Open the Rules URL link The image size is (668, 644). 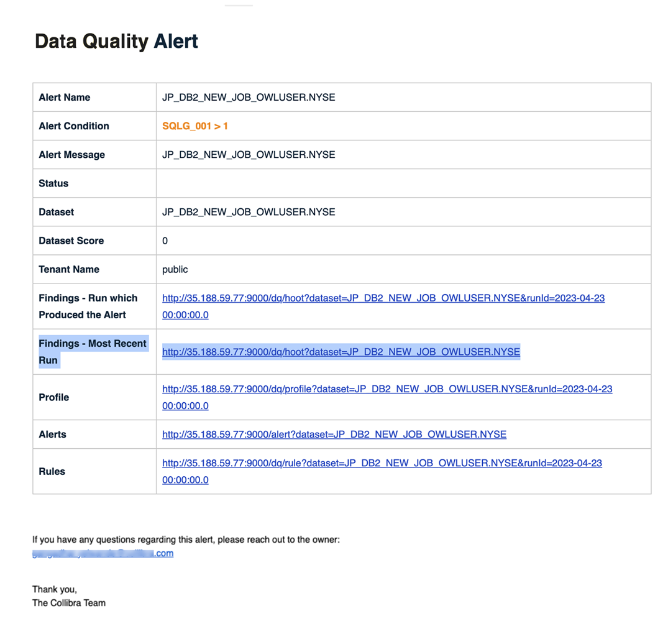pyautogui.click(x=382, y=463)
